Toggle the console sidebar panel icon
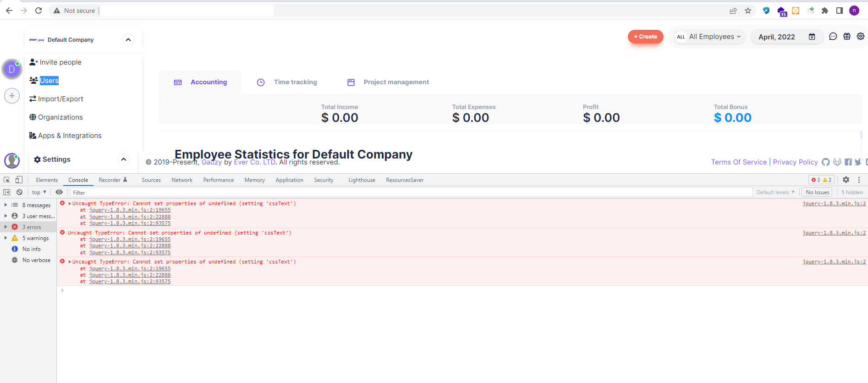868x383 pixels. pyautogui.click(x=7, y=192)
